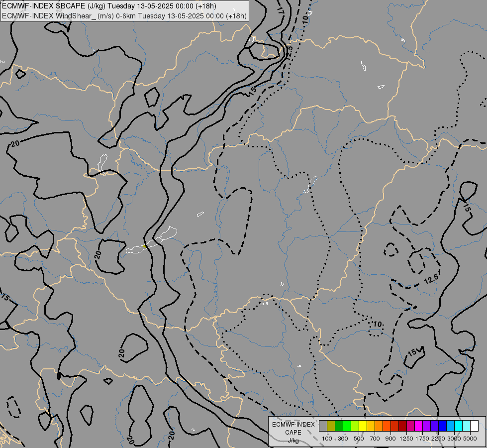Select the dark green CAPE legend swatch
Screen dimensions: 487x448
pos(339,426)
